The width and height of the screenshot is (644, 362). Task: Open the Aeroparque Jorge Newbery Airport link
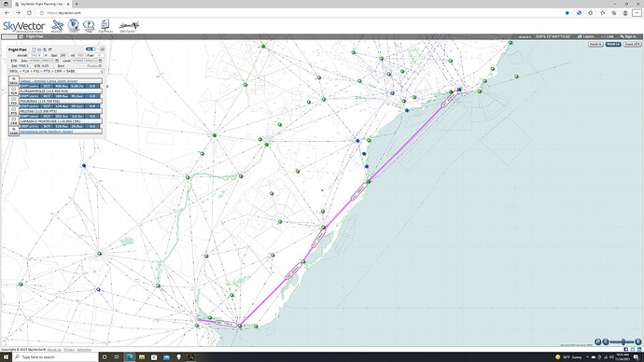(x=47, y=132)
